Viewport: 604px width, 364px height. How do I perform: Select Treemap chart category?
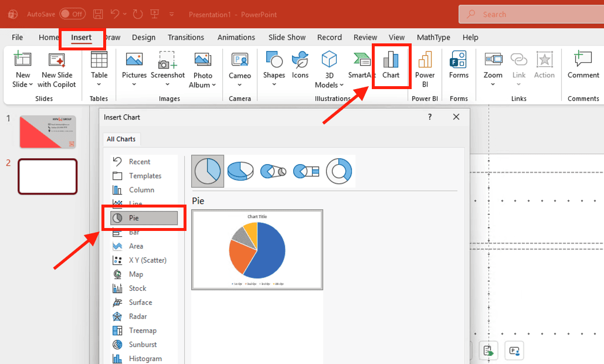tap(144, 331)
